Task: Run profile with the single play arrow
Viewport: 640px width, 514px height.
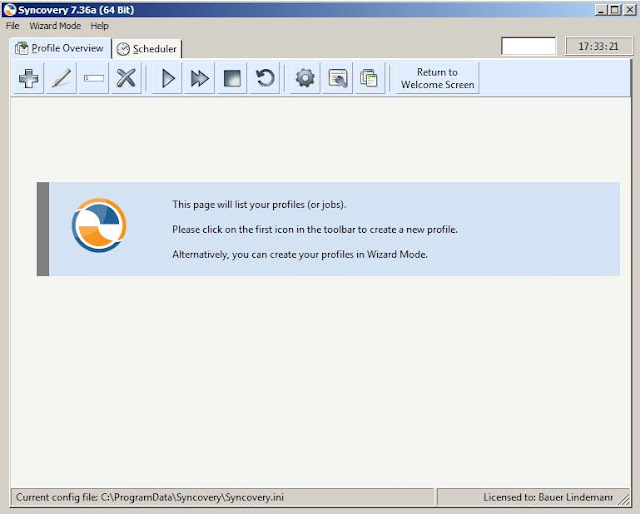Action: click(167, 78)
